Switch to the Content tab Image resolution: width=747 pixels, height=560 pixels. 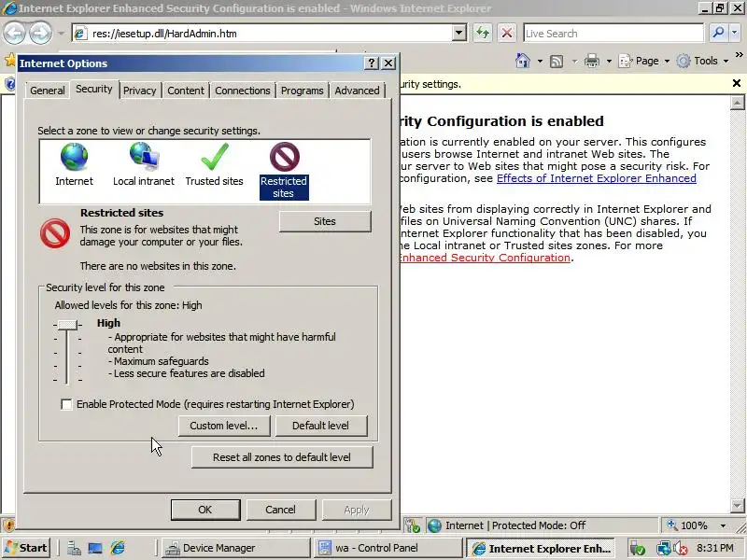[185, 91]
